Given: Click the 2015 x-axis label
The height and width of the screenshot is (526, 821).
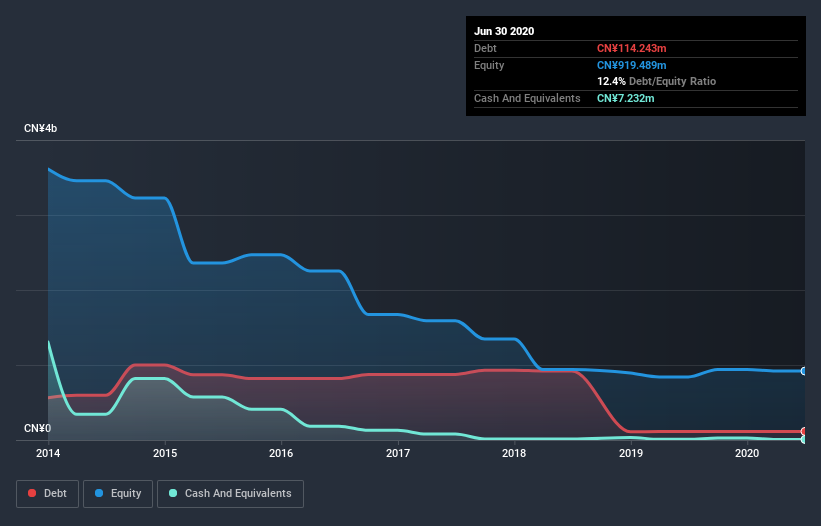Looking at the screenshot, I should click(165, 453).
